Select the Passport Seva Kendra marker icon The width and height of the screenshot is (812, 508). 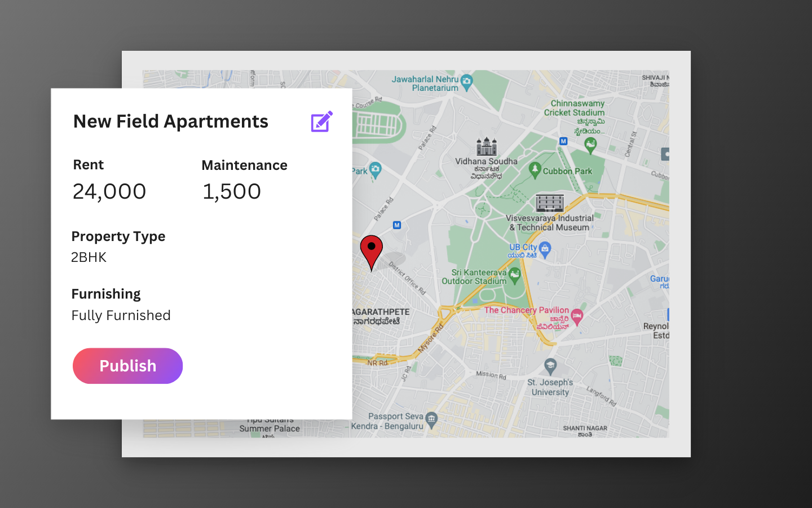coord(431,420)
